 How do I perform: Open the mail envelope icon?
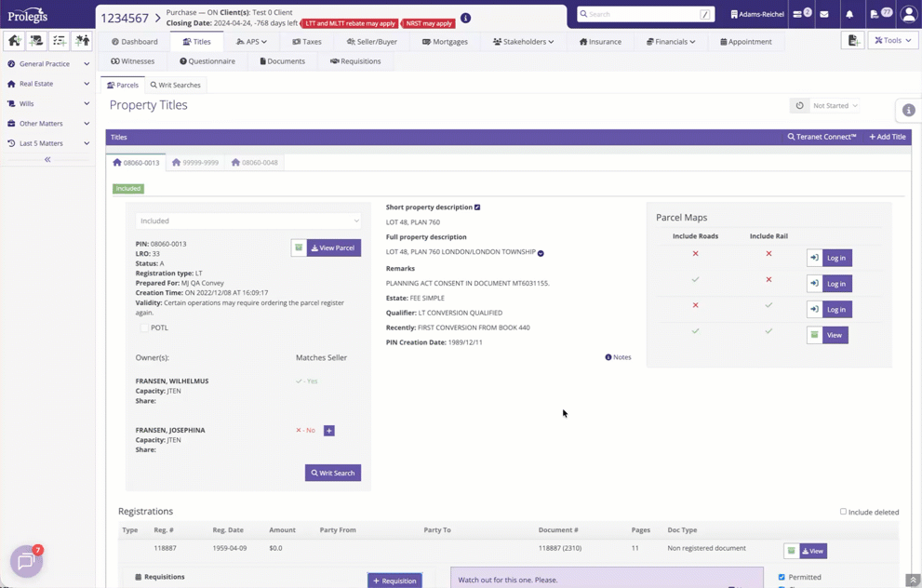[824, 14]
